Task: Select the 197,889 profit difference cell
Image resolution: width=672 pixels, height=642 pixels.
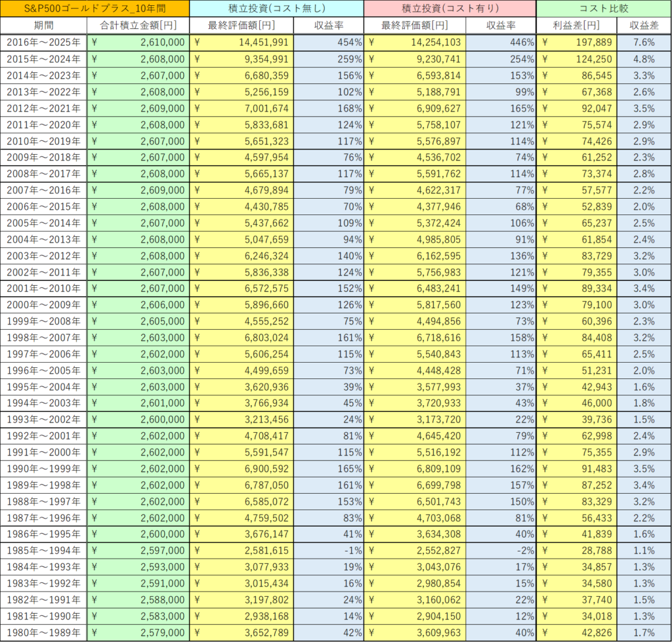Action: pyautogui.click(x=576, y=43)
